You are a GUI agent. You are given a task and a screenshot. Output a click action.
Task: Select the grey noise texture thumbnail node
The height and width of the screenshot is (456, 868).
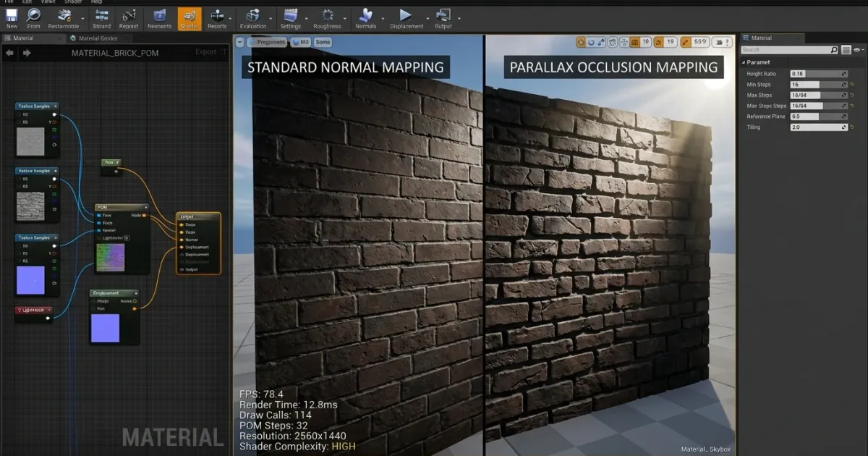point(30,141)
